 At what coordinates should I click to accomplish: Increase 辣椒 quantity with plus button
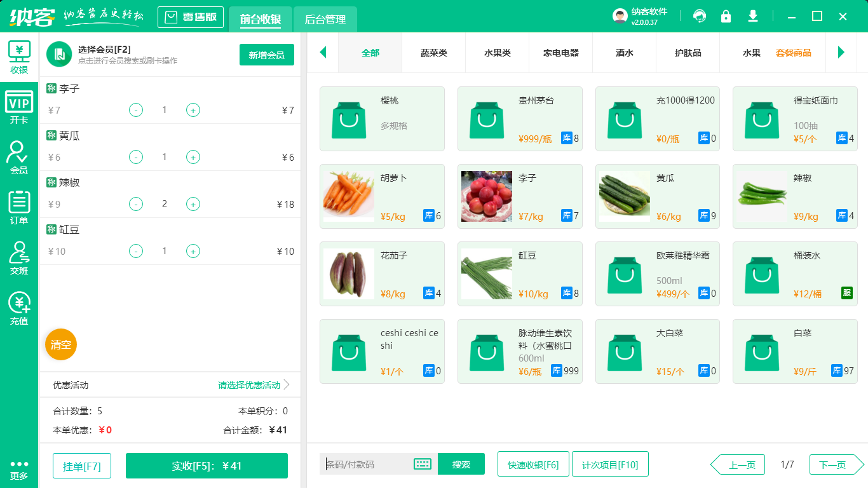click(x=193, y=204)
